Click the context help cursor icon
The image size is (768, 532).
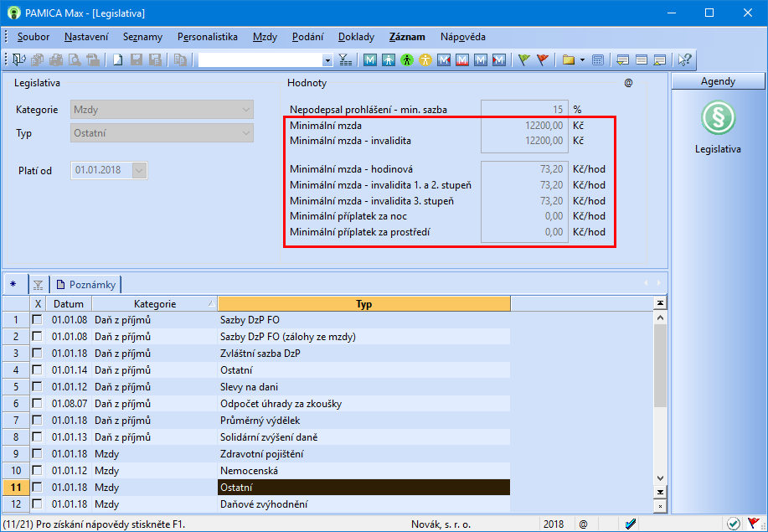[x=684, y=60]
